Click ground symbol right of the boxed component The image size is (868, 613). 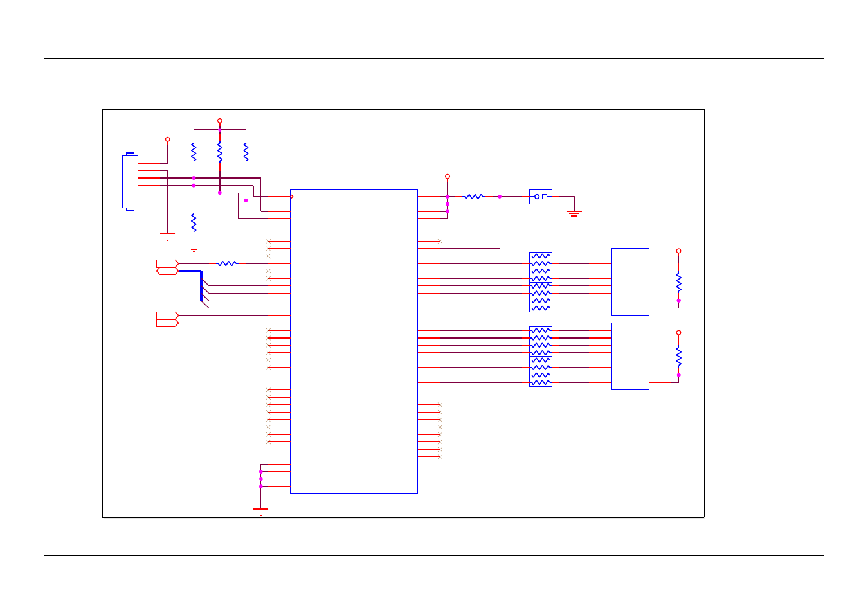pos(574,215)
